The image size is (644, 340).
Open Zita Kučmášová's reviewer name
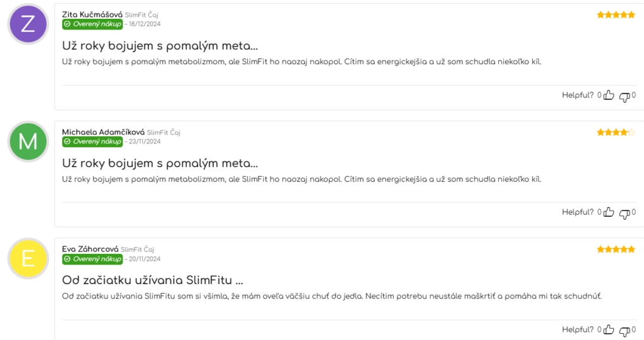pos(92,15)
